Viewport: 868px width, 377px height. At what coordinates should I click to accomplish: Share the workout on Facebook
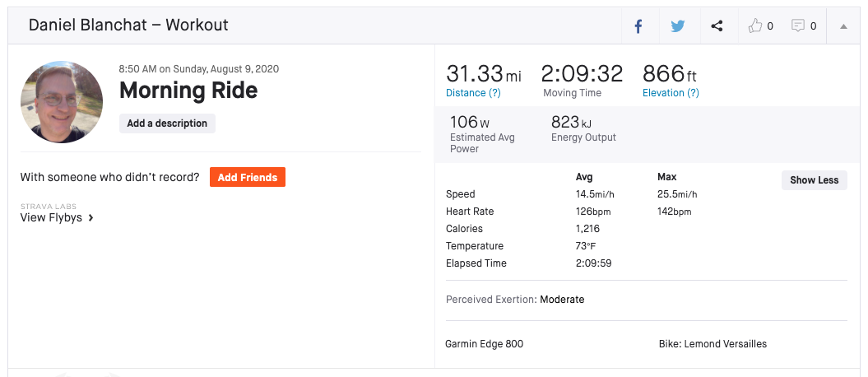tap(638, 26)
